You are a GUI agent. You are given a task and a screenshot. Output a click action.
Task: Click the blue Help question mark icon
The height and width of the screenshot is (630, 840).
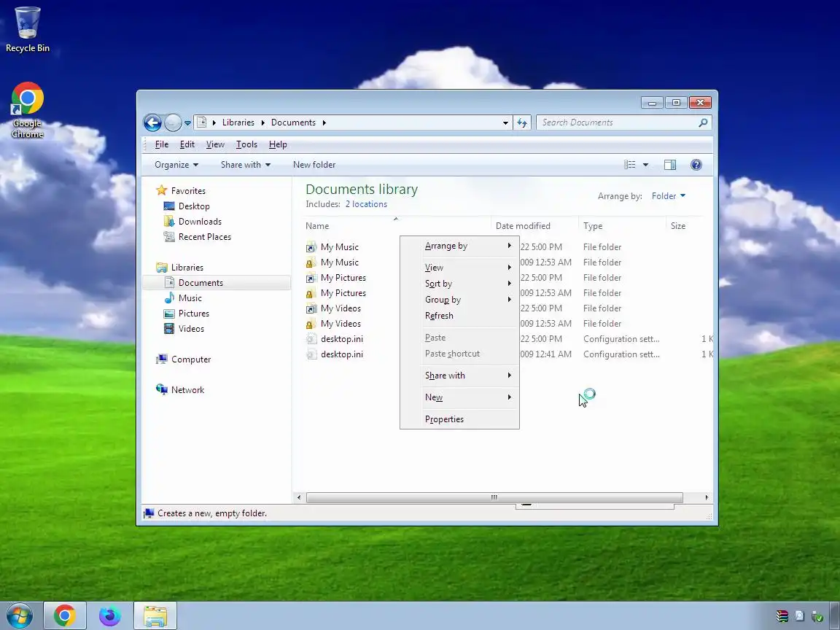(x=696, y=165)
